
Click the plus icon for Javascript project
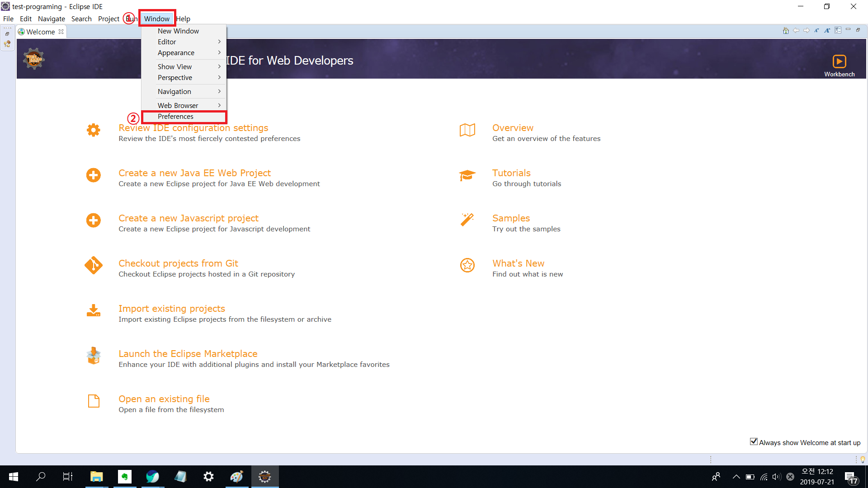[94, 221]
